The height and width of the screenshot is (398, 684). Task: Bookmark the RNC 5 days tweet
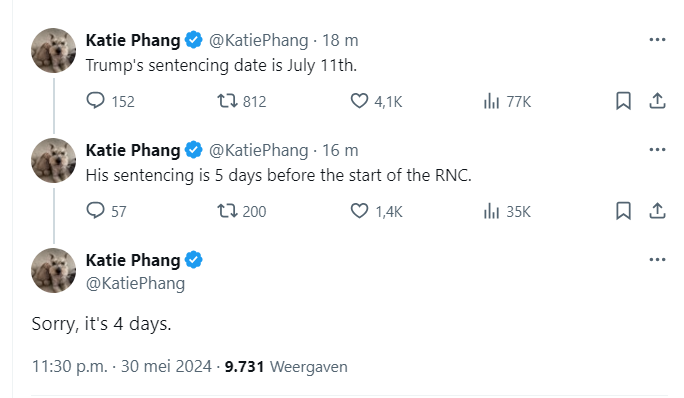(623, 211)
